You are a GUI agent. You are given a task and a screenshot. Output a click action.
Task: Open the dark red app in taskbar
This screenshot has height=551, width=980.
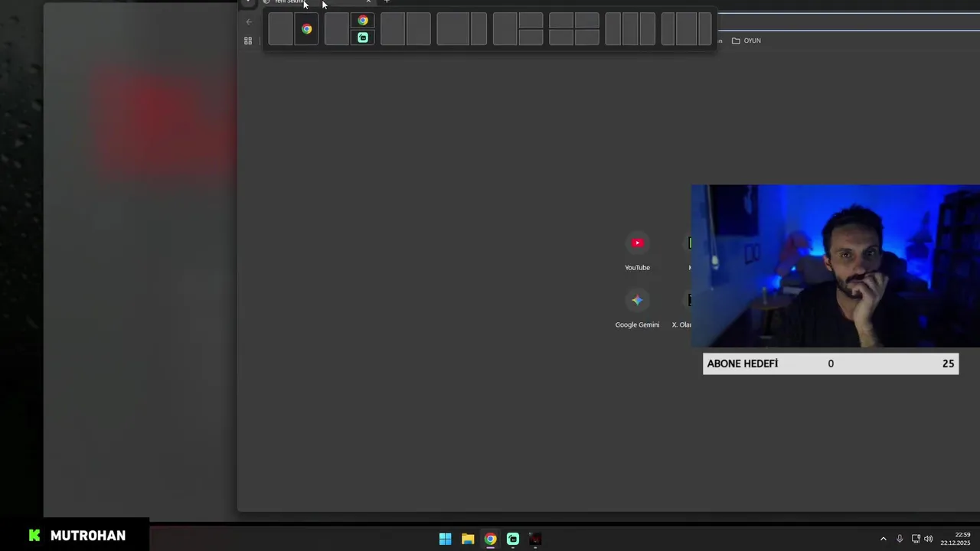point(535,539)
